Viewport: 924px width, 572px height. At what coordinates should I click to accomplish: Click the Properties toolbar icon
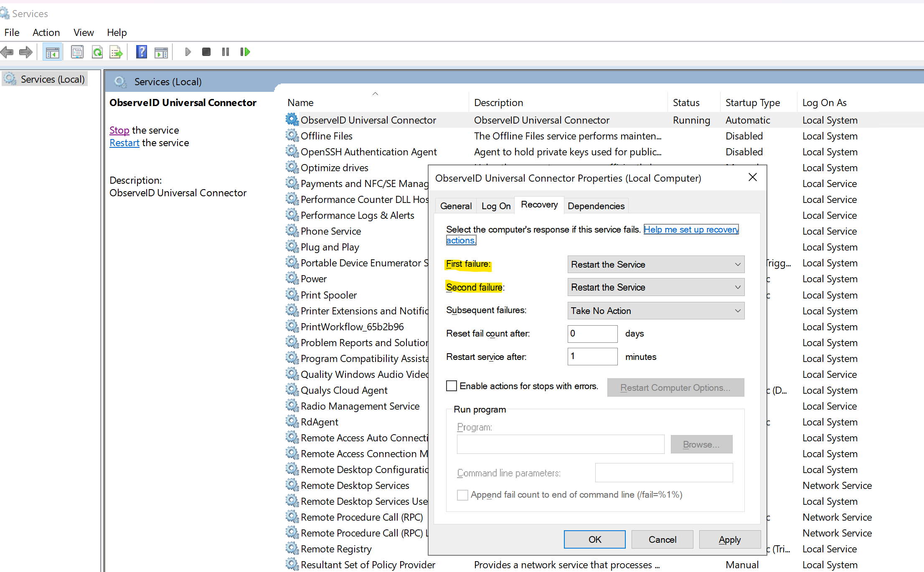(x=77, y=52)
